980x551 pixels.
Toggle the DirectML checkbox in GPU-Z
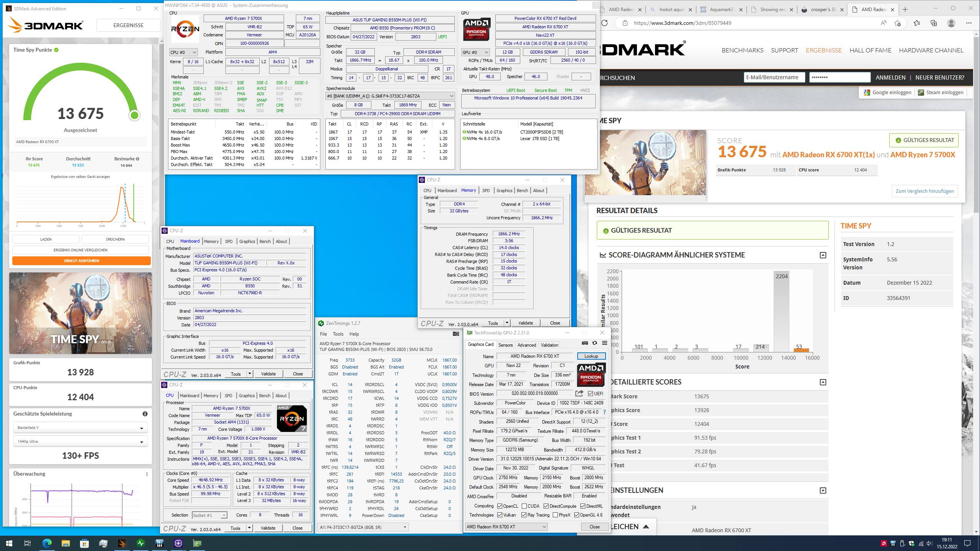coord(583,506)
